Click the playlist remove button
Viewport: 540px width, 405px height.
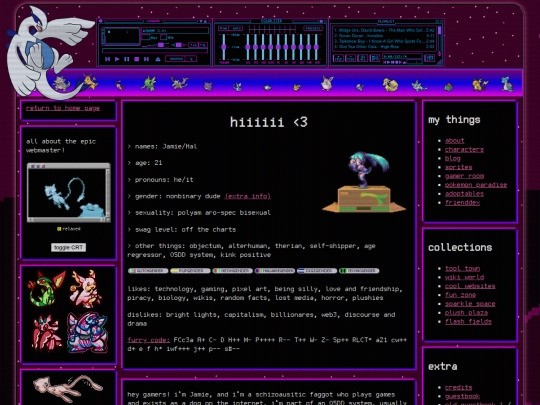pos(351,58)
